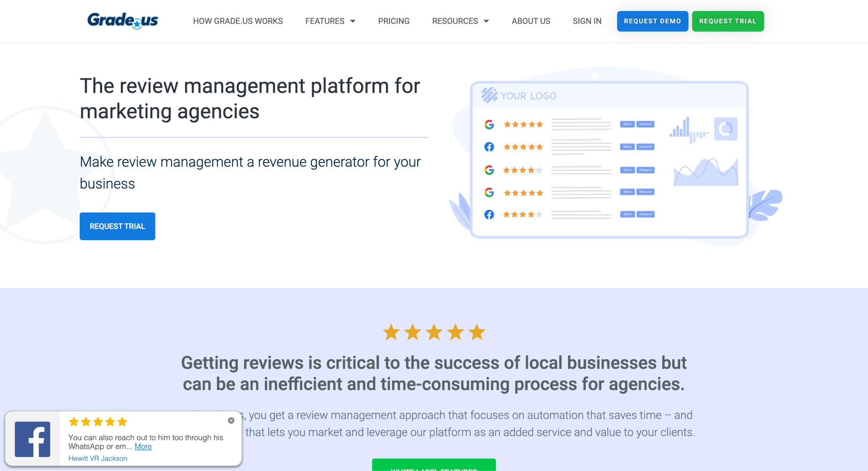
Task: Open the How Grade.us Works page
Action: (x=238, y=21)
